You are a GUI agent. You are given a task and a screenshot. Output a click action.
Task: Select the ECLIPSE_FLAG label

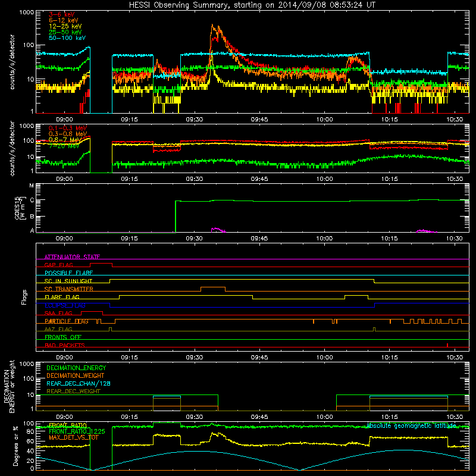[x=65, y=305]
